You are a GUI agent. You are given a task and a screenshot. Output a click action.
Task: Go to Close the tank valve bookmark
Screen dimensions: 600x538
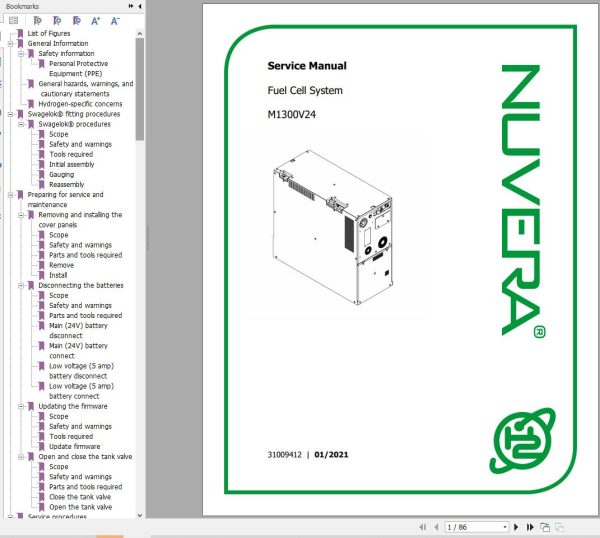point(80,497)
